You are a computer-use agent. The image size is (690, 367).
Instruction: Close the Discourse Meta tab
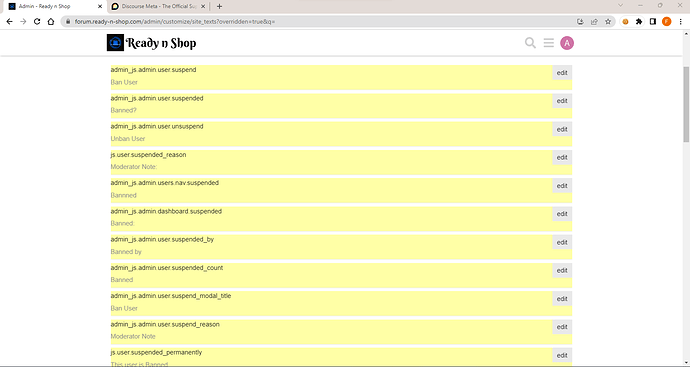(203, 6)
